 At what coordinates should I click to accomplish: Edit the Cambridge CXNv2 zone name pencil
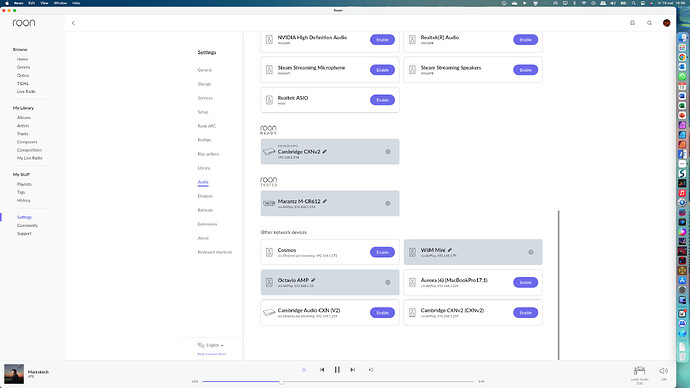325,151
